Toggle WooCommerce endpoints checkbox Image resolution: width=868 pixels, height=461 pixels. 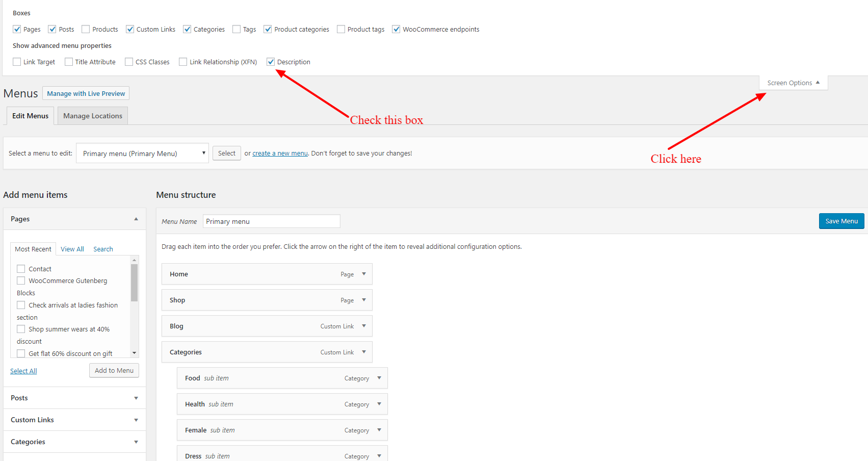pyautogui.click(x=396, y=29)
